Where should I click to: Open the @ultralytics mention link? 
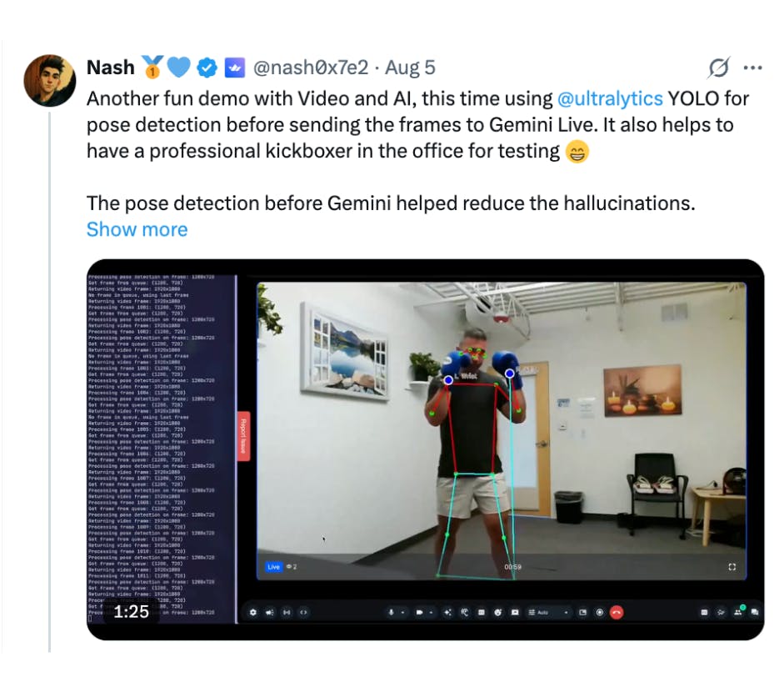(610, 98)
